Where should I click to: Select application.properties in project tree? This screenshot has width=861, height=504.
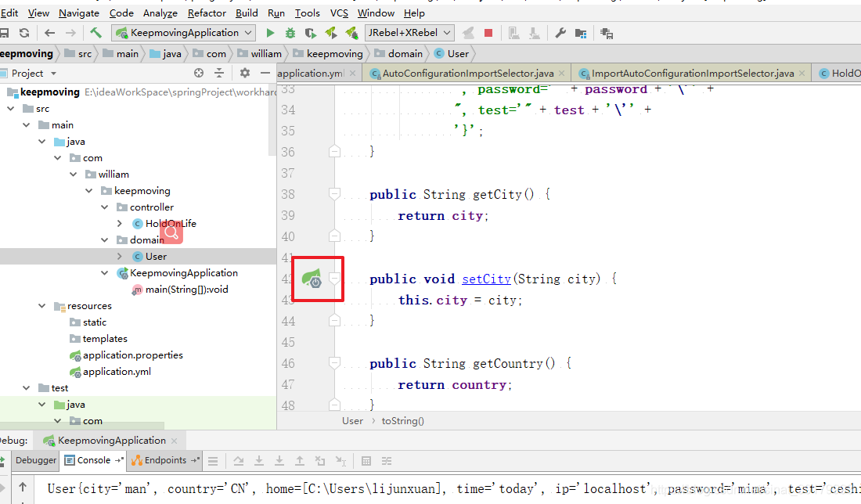tap(133, 355)
